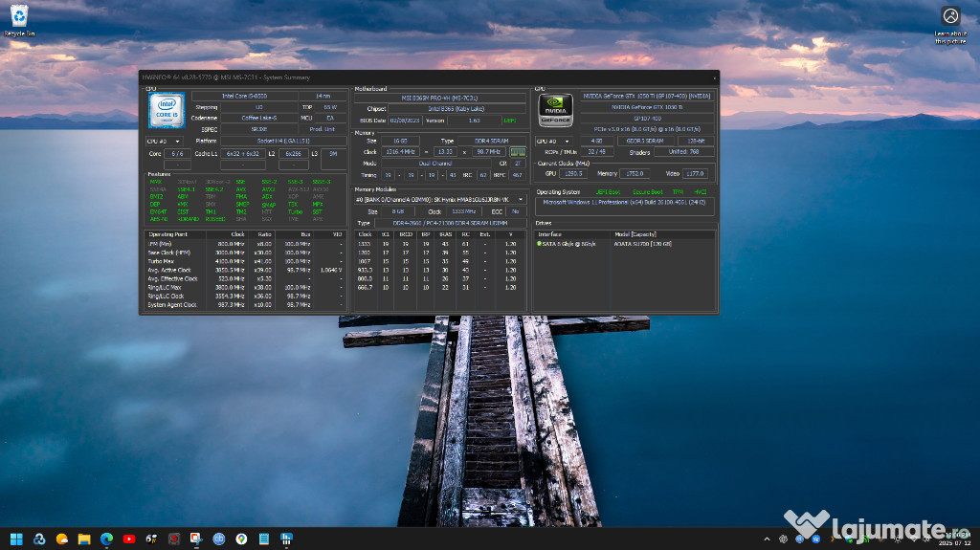Click the Prod. Unit field

click(323, 129)
